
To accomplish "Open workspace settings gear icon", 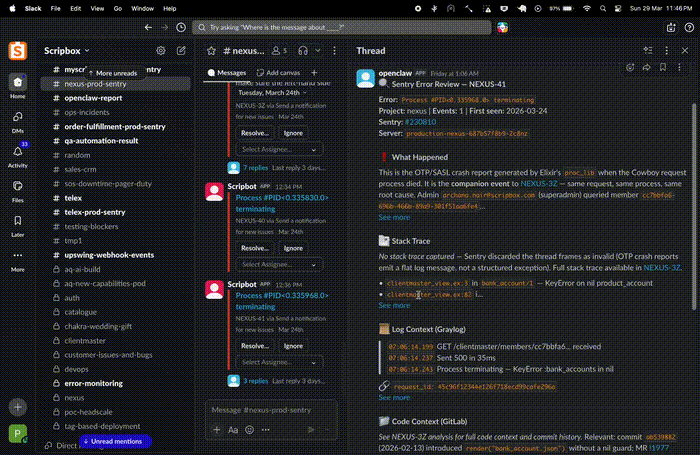I will tap(161, 50).
